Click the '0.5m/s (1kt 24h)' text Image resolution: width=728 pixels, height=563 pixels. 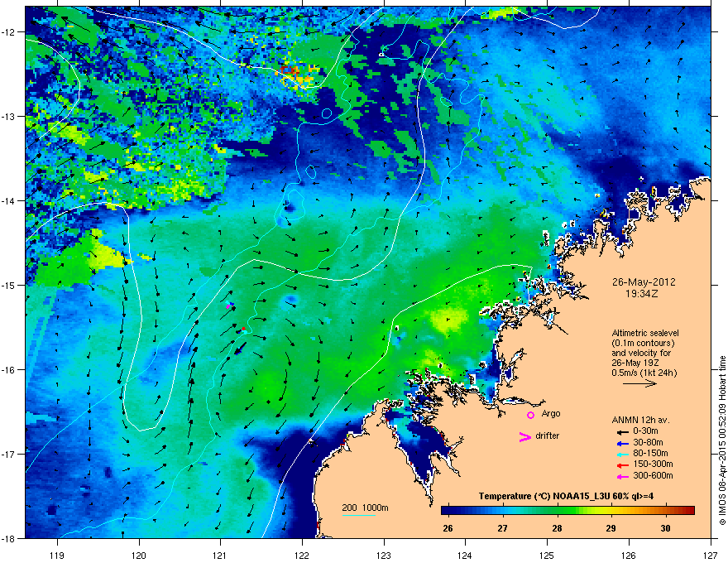click(644, 373)
